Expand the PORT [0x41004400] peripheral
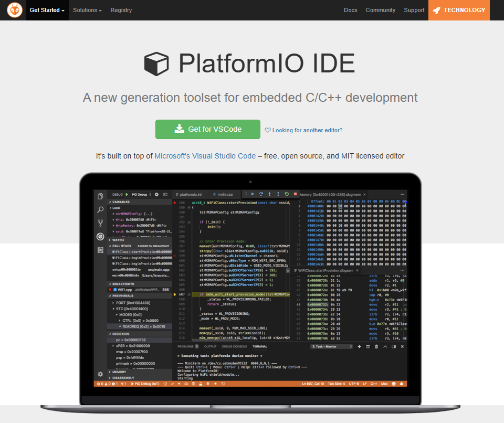 (140, 303)
